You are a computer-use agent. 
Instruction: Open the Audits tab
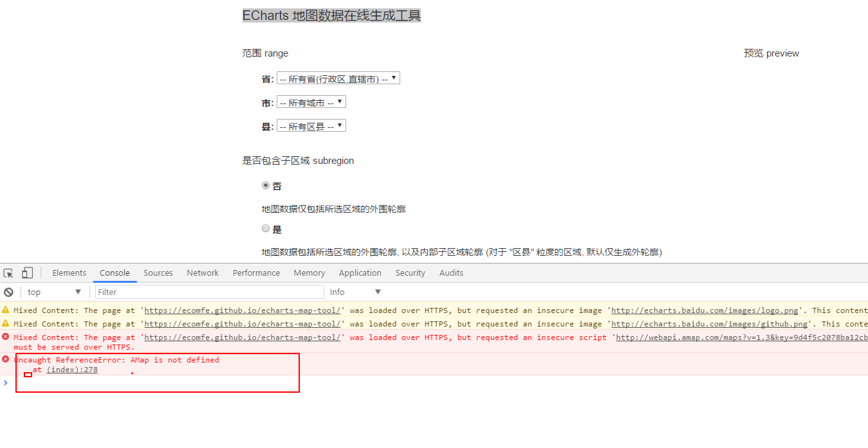click(451, 273)
